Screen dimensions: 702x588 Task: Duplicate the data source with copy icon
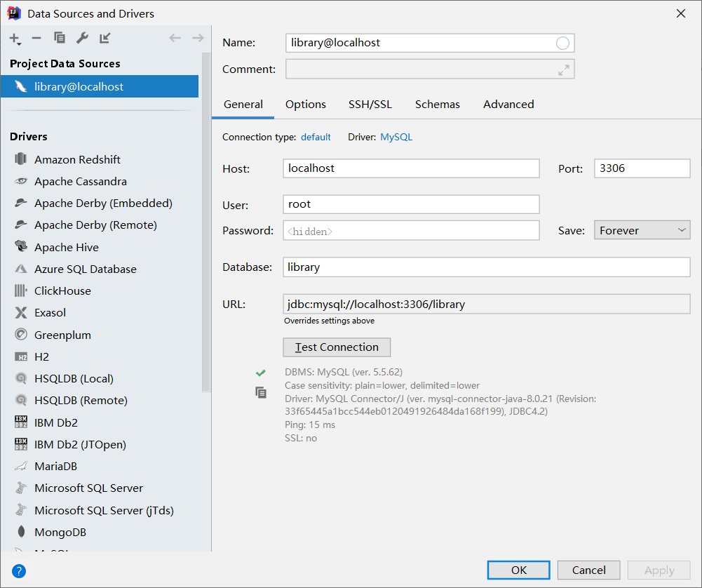tap(59, 38)
